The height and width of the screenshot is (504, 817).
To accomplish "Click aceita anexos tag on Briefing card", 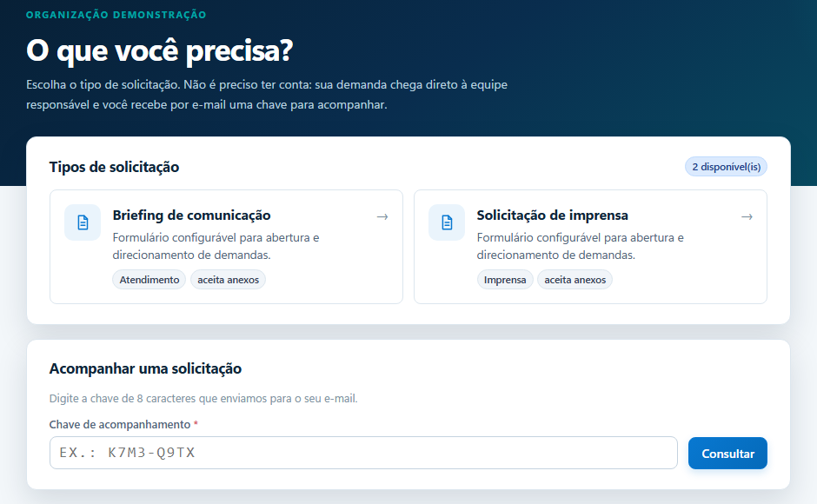I will (229, 279).
